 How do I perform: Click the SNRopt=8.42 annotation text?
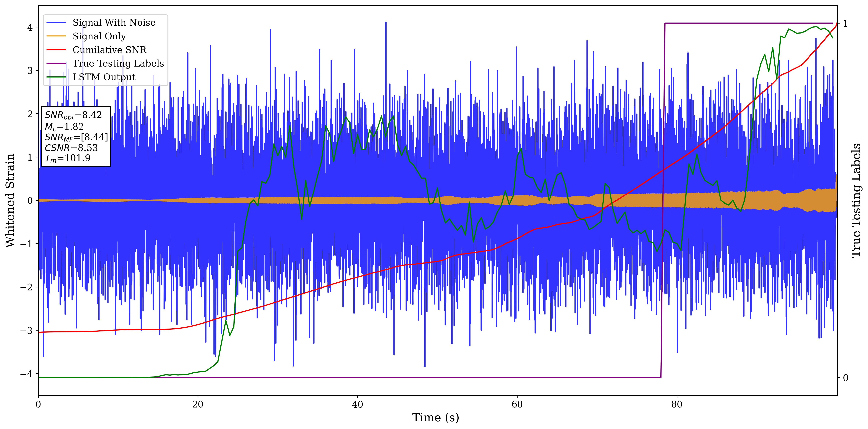(73, 115)
